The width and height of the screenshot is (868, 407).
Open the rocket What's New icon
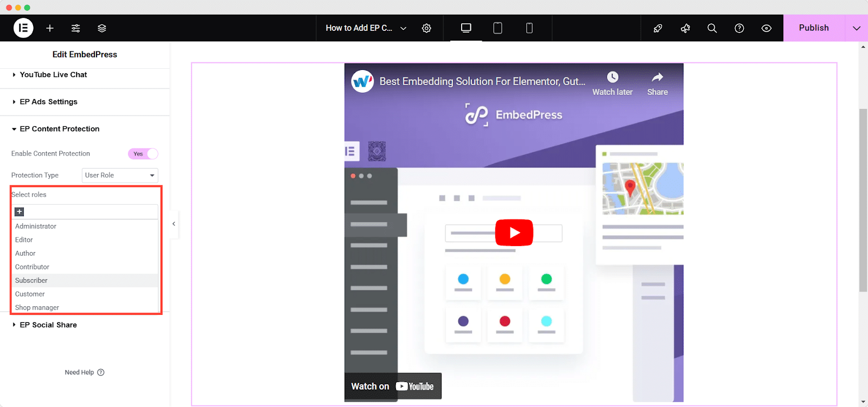click(658, 28)
